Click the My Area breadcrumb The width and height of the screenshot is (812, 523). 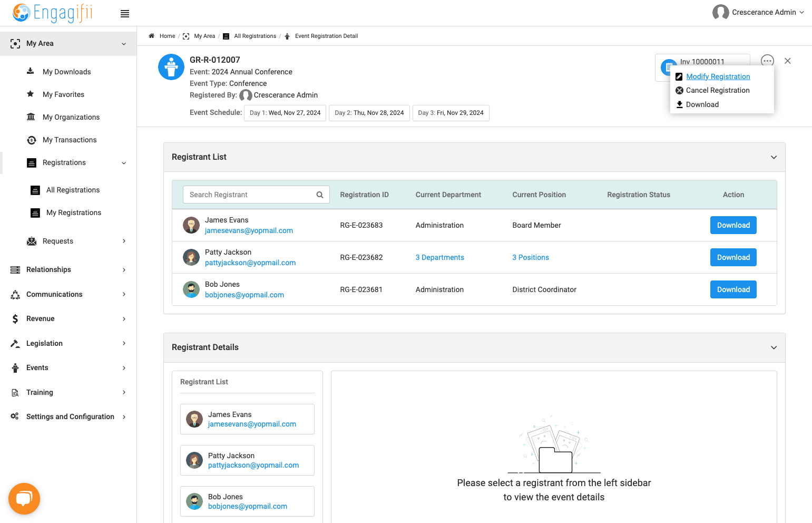(204, 36)
